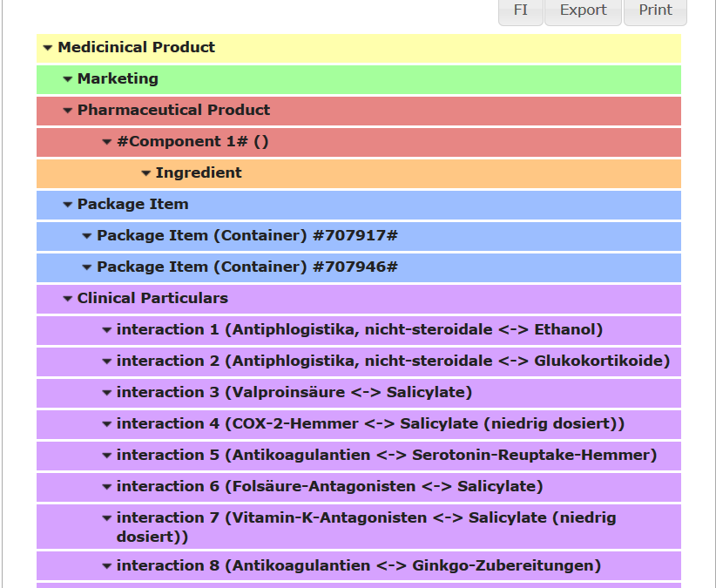Expand the interaction 8 Ginkgo-Zubereitungen arrow
The image size is (716, 588).
click(x=107, y=566)
